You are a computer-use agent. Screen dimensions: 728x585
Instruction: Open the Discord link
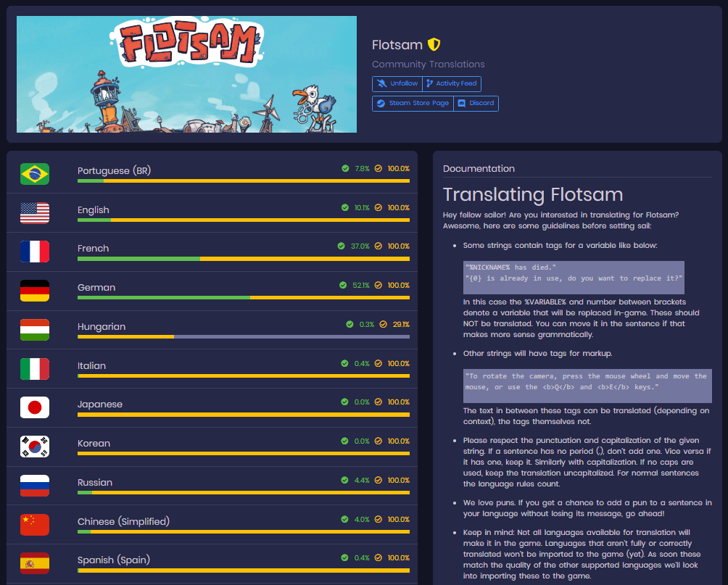(476, 103)
